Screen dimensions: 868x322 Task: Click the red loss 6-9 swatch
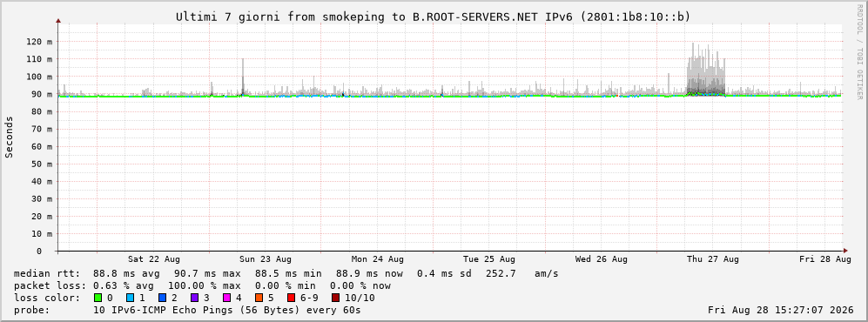291,298
